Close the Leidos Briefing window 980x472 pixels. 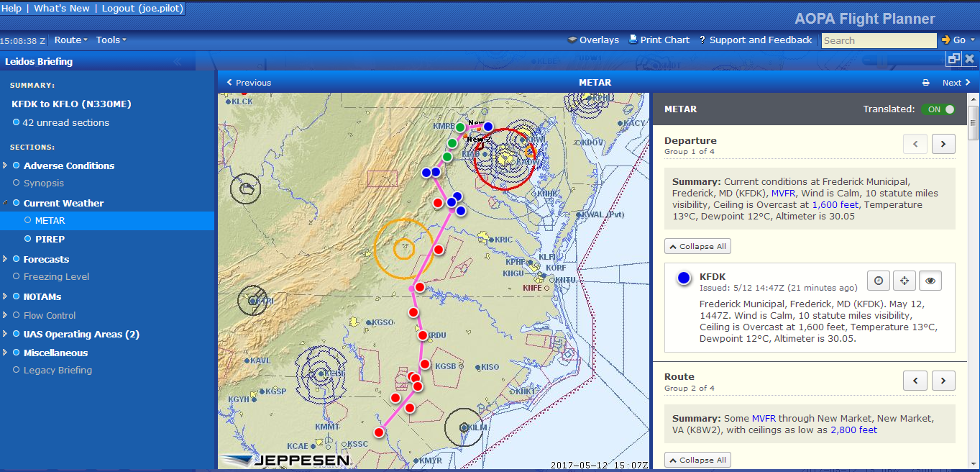coord(970,59)
